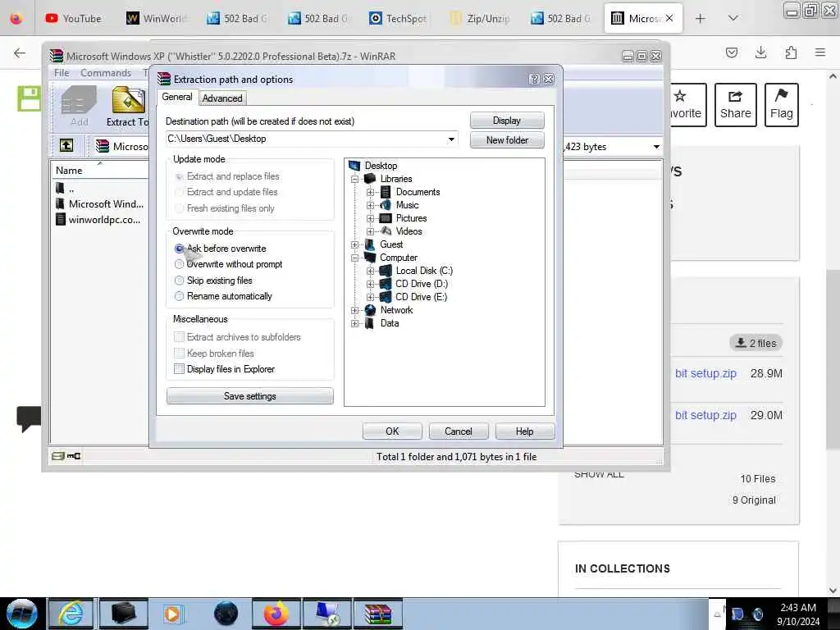Click the Help button in dialog

point(524,431)
